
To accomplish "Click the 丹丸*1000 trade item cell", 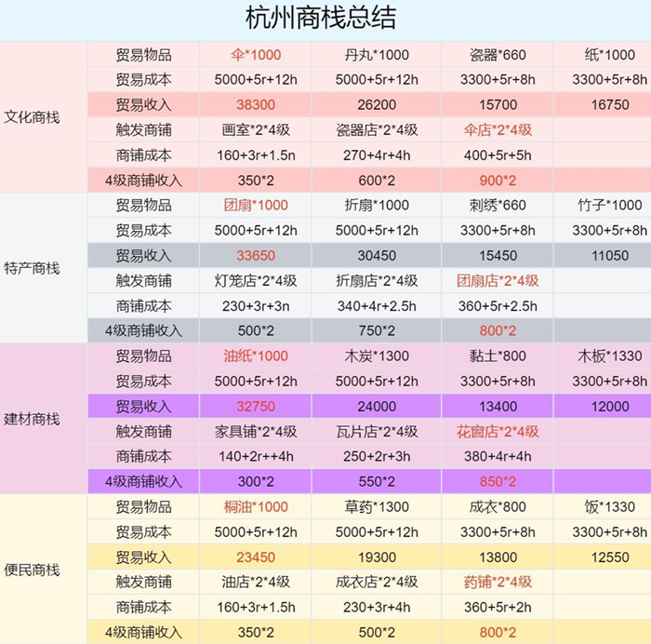I will click(376, 55).
